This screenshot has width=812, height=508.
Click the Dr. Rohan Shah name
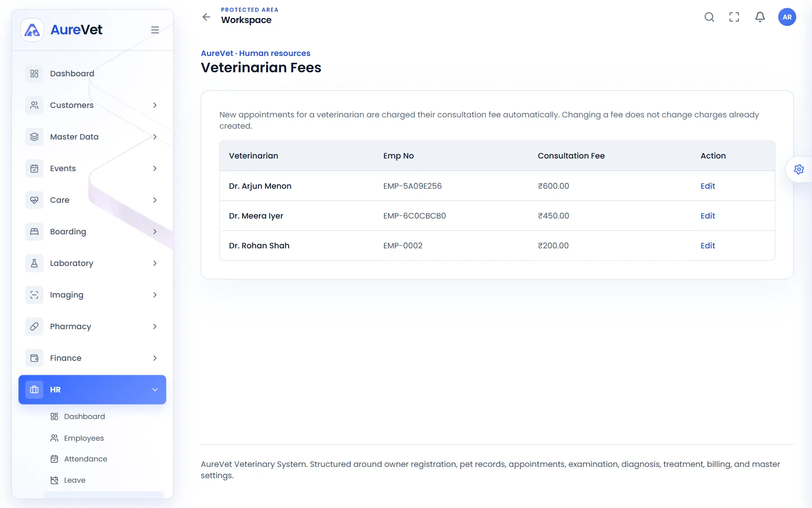point(259,246)
